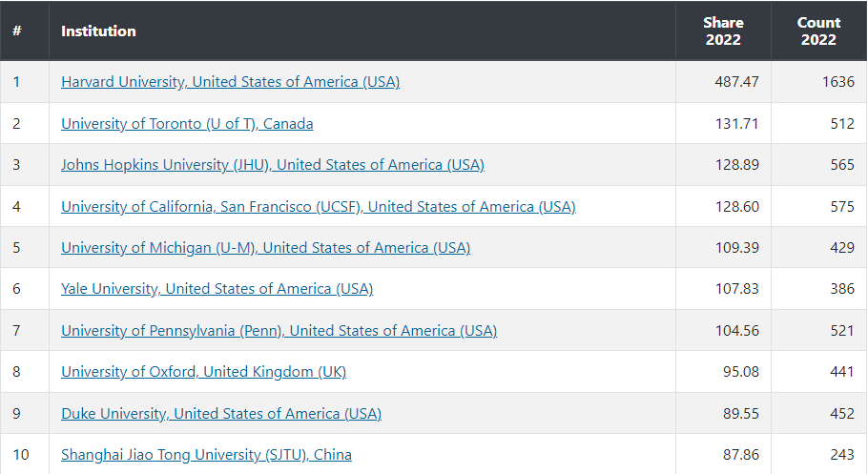Open the Harvard University link
The image size is (868, 474).
(230, 82)
